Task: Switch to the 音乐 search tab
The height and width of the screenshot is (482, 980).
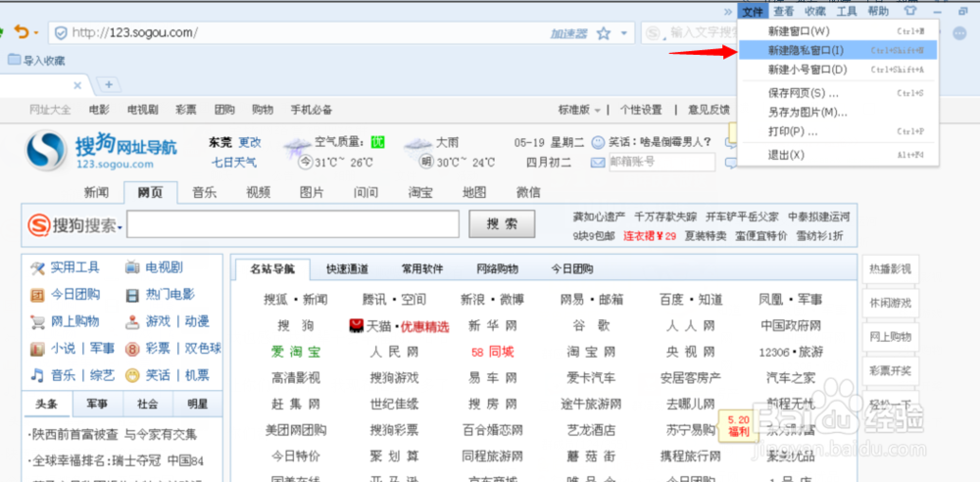Action: tap(205, 193)
